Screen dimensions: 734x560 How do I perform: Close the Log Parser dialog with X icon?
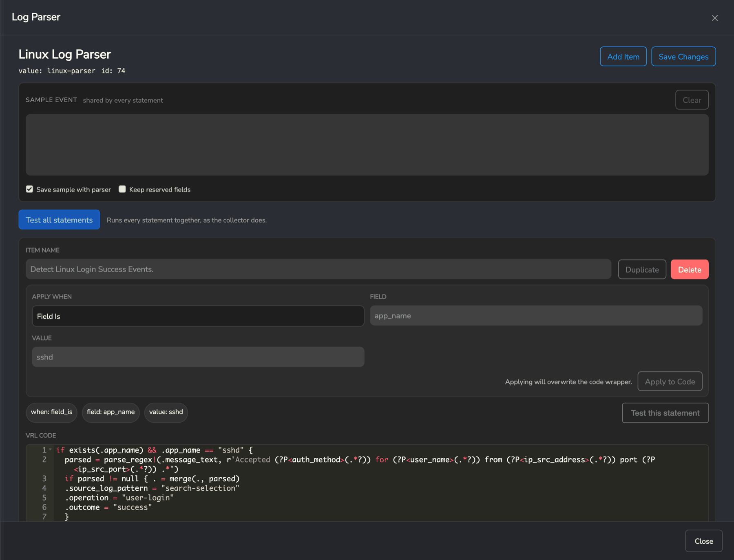point(714,18)
